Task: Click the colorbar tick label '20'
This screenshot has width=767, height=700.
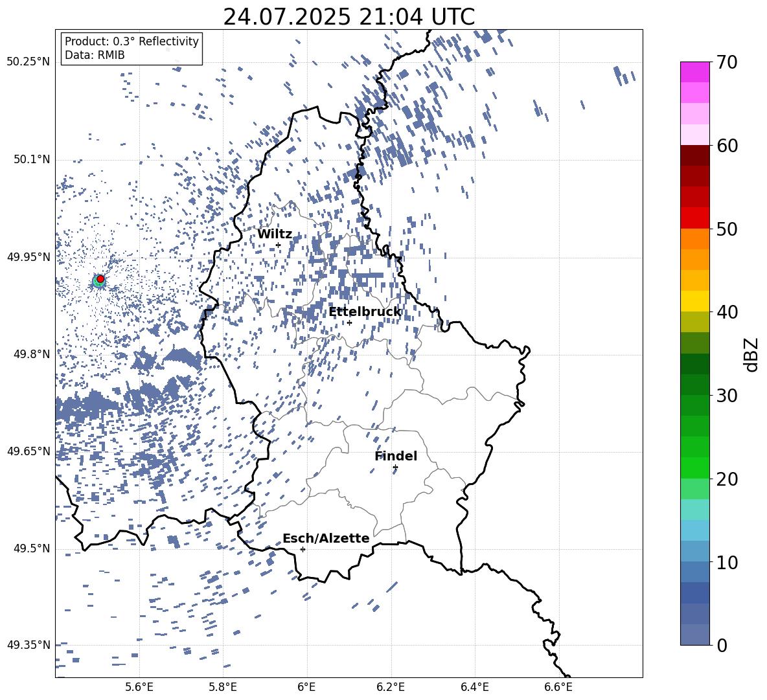Action: pos(727,479)
